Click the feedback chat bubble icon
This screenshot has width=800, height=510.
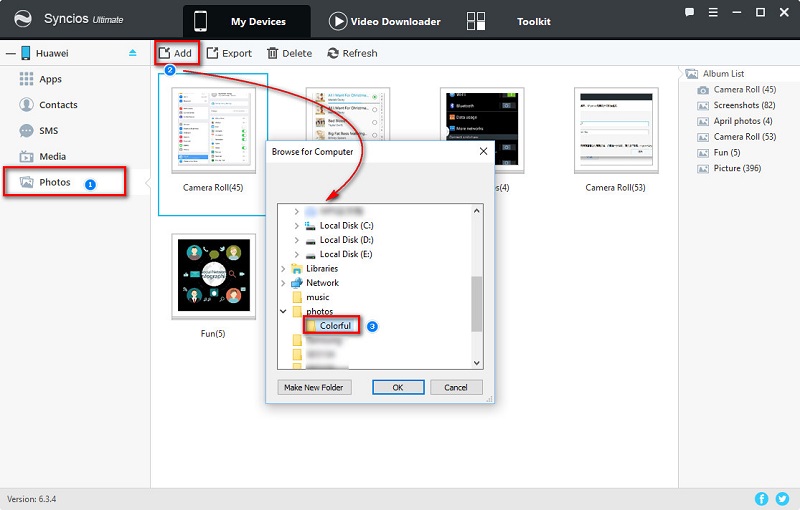coord(689,12)
